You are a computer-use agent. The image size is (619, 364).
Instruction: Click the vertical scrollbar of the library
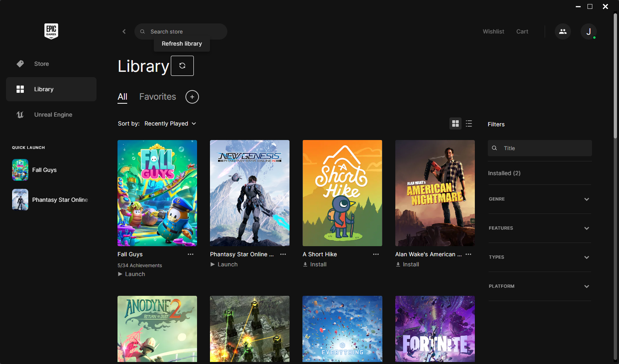[615, 77]
